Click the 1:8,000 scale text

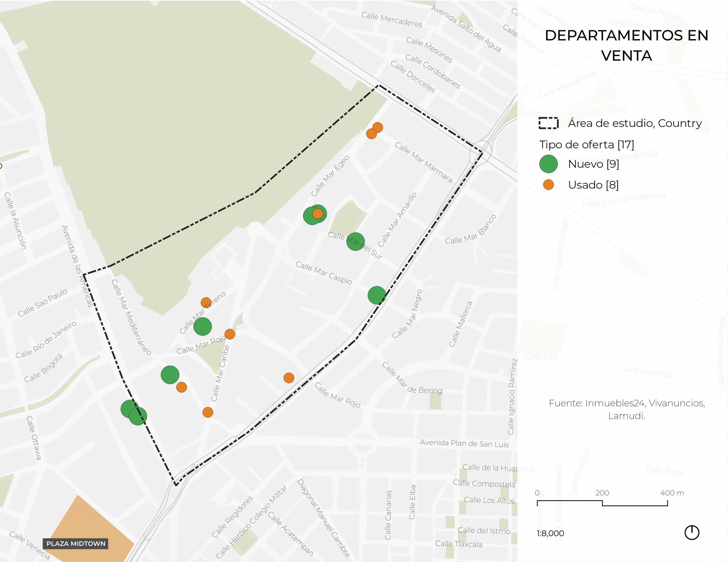[x=550, y=533]
